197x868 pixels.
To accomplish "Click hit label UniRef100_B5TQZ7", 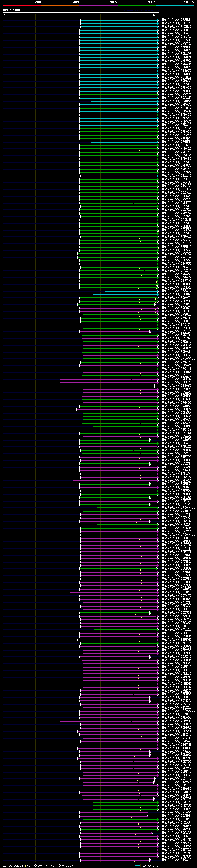I will (x=177, y=108).
